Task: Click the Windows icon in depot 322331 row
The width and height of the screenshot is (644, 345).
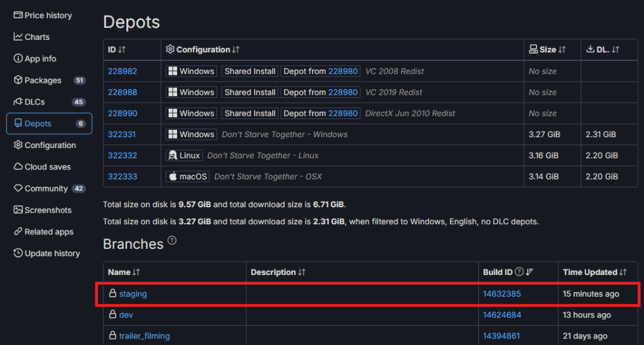Action: [173, 134]
